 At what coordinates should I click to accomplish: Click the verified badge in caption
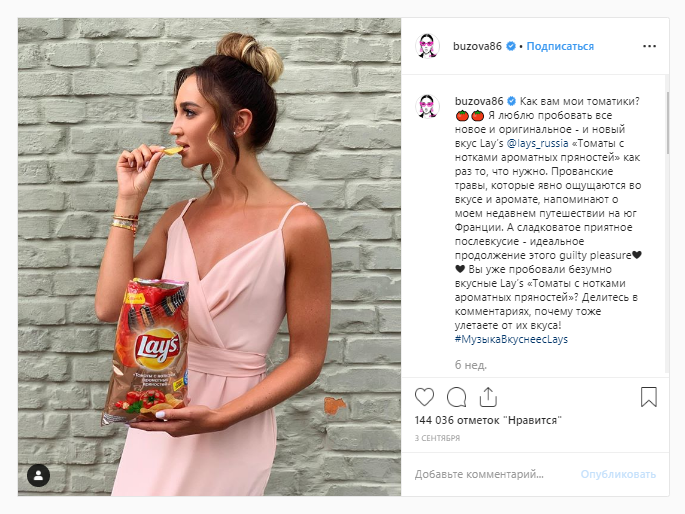point(511,101)
